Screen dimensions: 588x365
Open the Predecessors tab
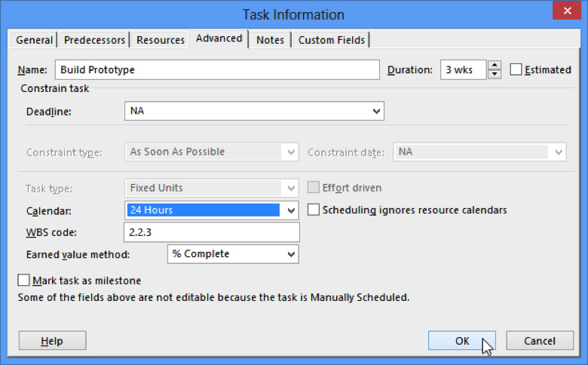(95, 40)
